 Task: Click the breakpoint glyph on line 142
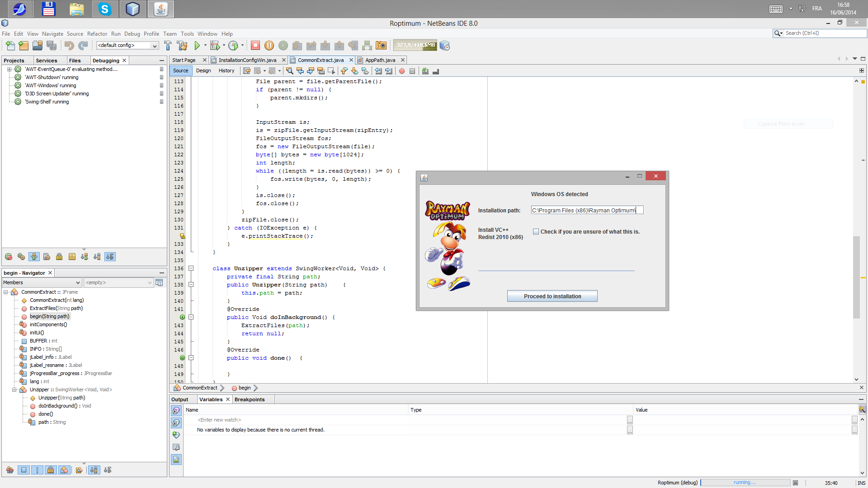182,317
